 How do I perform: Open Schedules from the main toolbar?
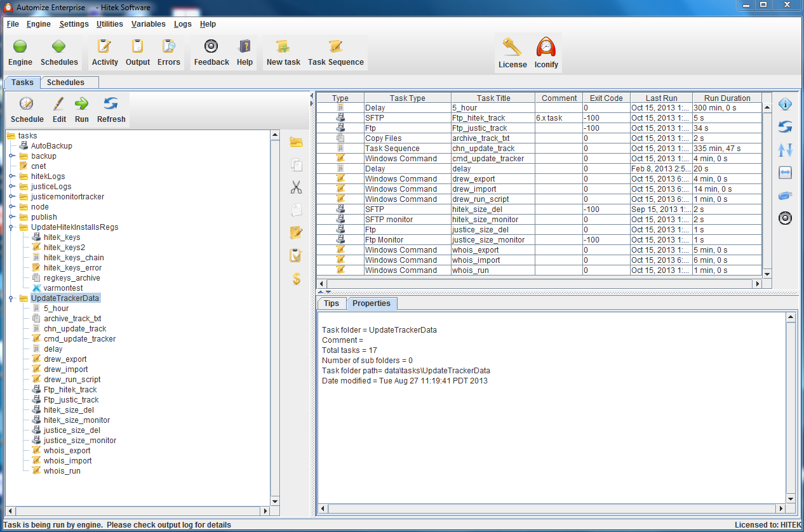[59, 53]
